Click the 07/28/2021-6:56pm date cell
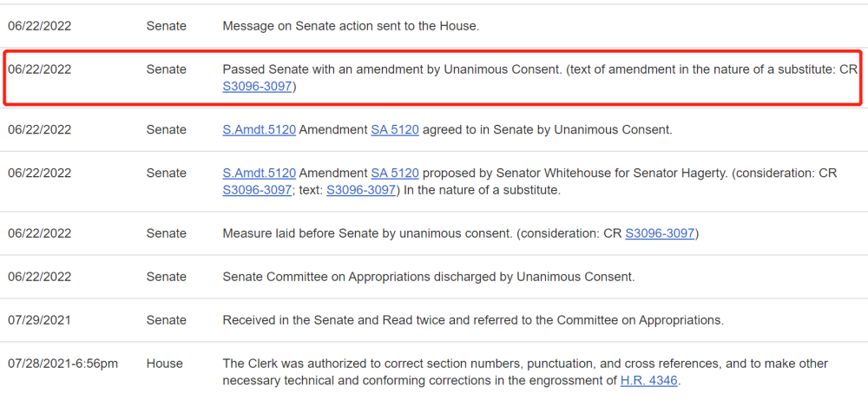Image resolution: width=868 pixels, height=400 pixels. coord(63,364)
